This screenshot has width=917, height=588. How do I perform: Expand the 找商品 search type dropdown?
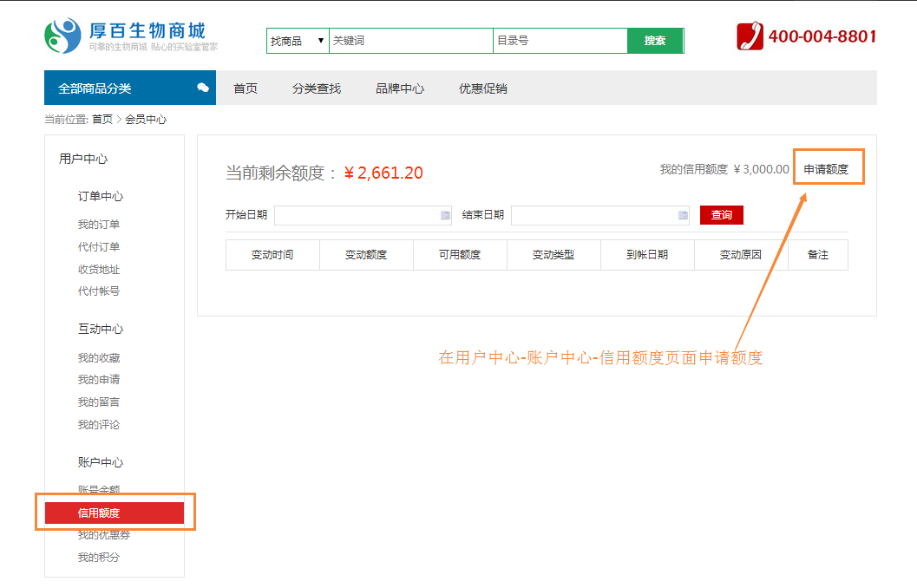point(297,41)
